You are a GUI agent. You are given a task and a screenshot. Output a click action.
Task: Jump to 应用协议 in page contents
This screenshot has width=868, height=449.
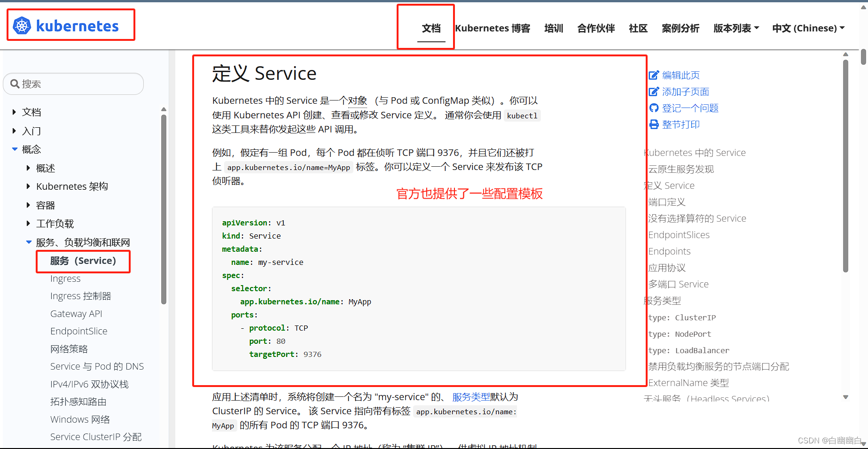[x=667, y=268]
